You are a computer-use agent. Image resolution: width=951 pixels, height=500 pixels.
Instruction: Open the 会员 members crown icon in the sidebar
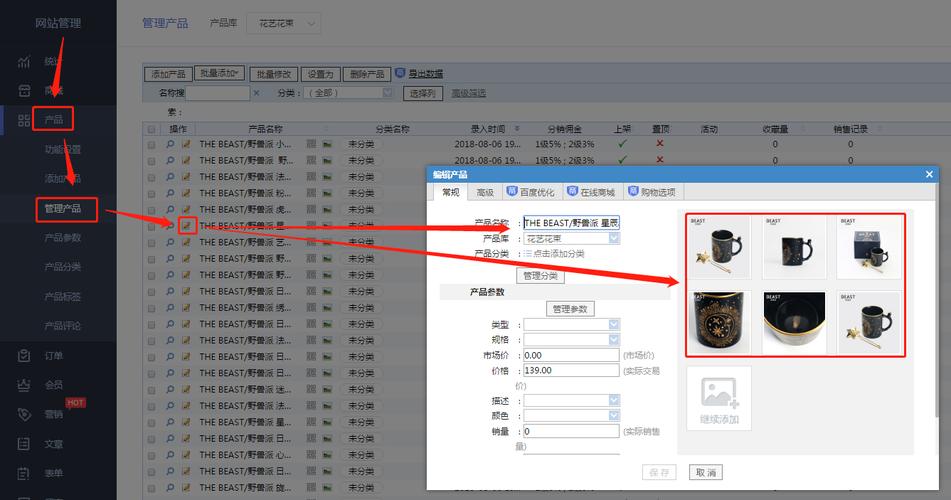coord(24,385)
